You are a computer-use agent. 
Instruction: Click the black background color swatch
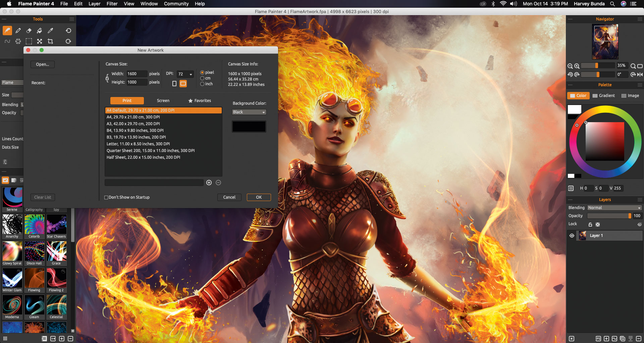tap(249, 127)
